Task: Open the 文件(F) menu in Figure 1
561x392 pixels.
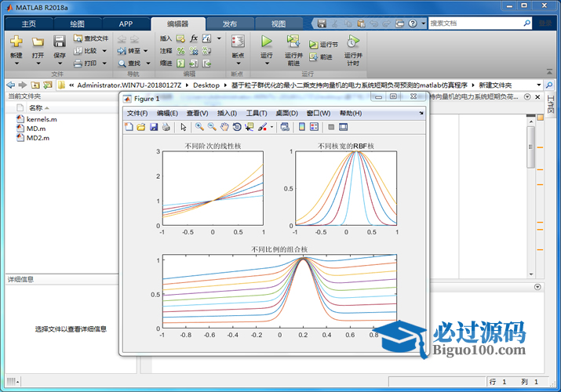Action: [137, 113]
